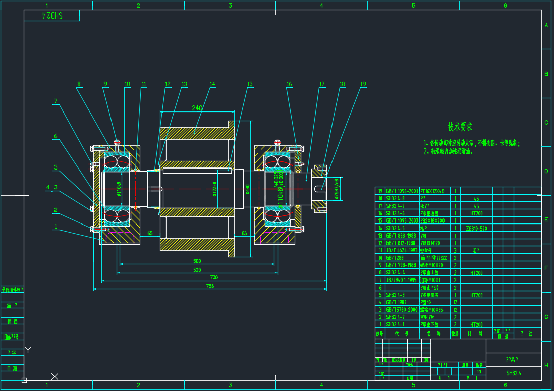
Task: Select the ø440 diameter dimension
Action: coord(248,189)
